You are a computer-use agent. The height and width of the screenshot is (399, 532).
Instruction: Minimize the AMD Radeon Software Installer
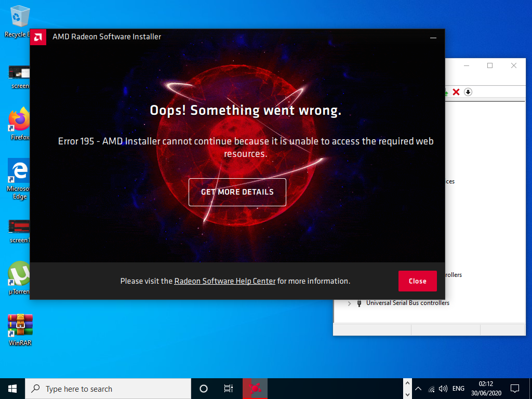pos(433,37)
